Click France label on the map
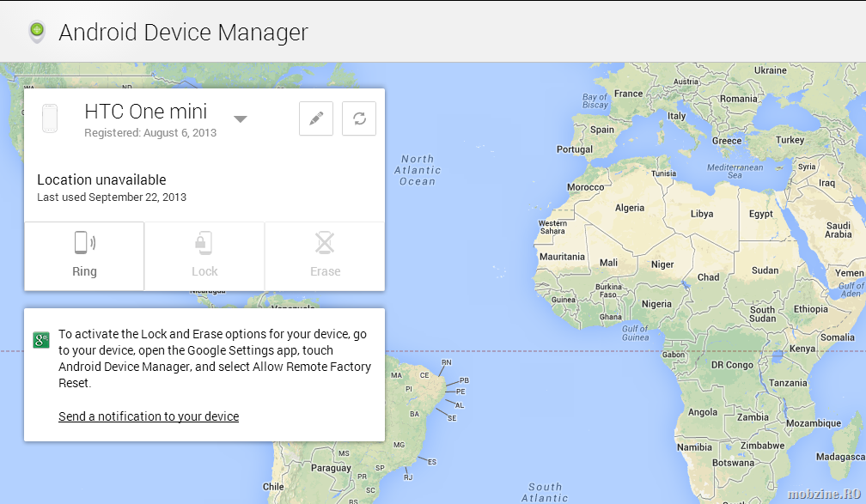 tap(629, 94)
